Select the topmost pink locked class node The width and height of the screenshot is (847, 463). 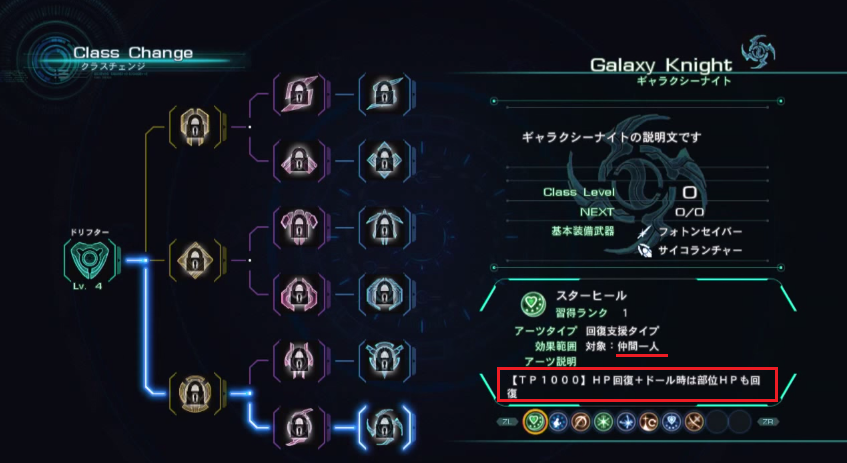299,95
